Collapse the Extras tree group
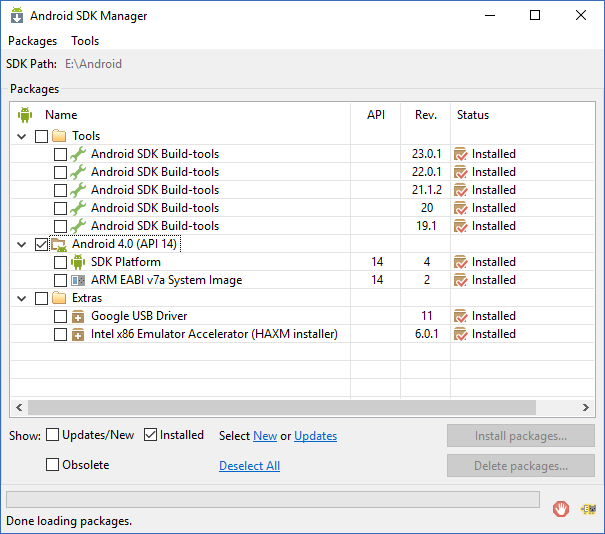Viewport: 605px width, 534px height. (22, 298)
